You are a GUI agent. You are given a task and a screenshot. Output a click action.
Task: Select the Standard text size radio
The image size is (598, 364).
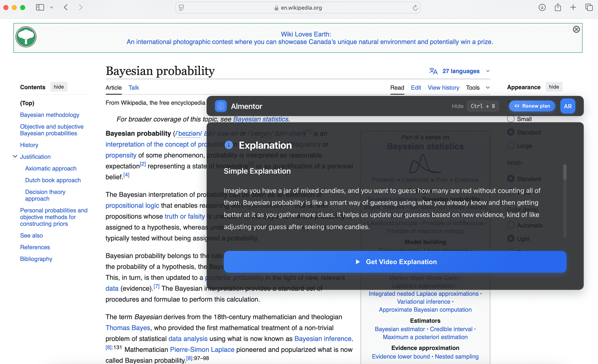[x=511, y=132]
